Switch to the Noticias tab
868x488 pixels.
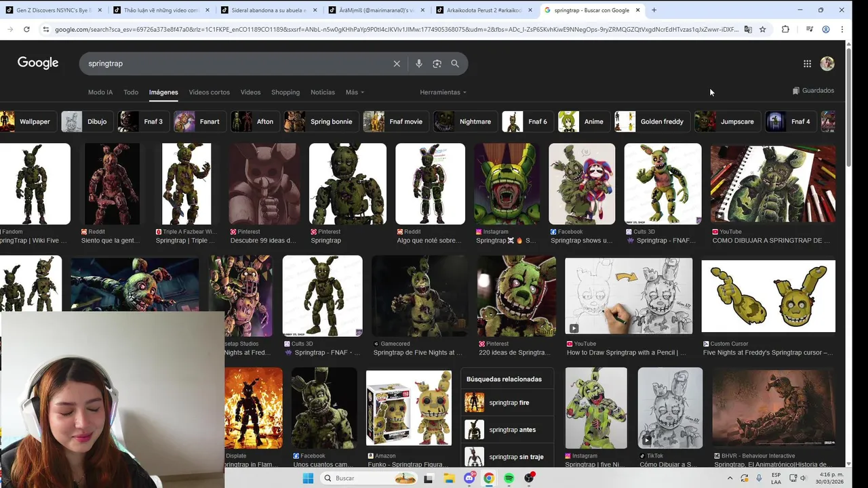(x=323, y=92)
